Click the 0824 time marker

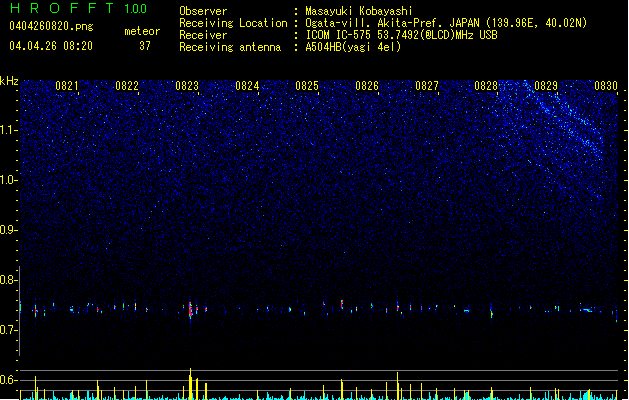point(247,86)
